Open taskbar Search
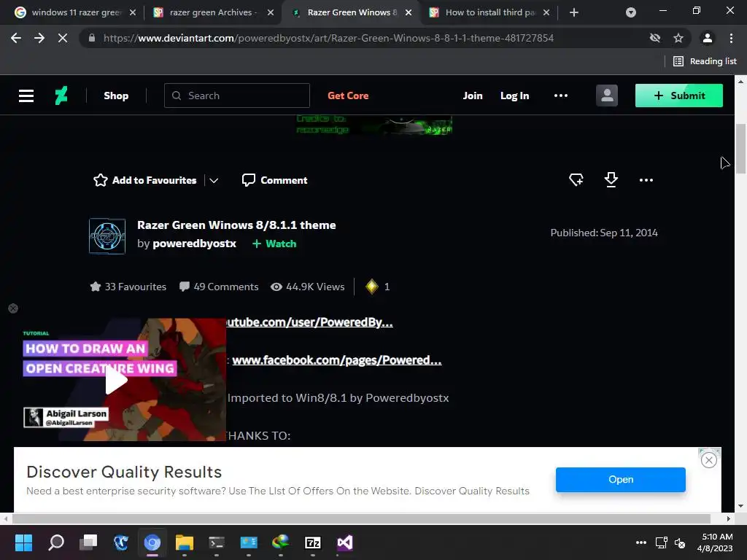This screenshot has width=747, height=560. (x=56, y=542)
